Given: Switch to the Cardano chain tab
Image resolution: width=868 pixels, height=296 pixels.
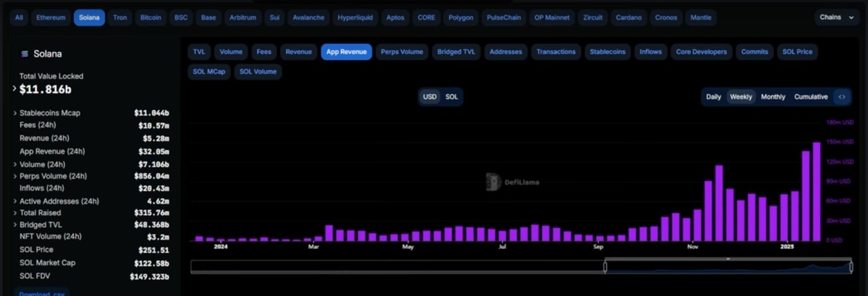Looking at the screenshot, I should click(630, 17).
